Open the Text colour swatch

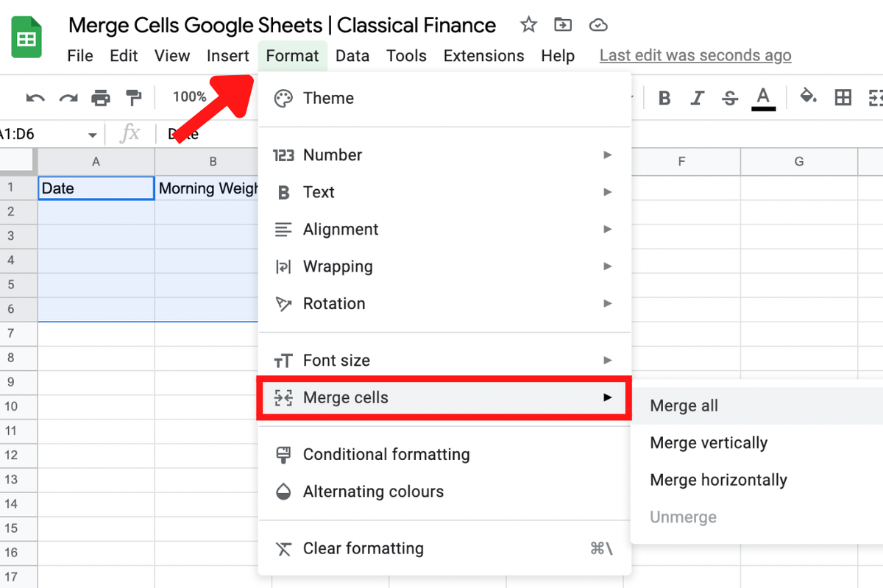pos(764,96)
